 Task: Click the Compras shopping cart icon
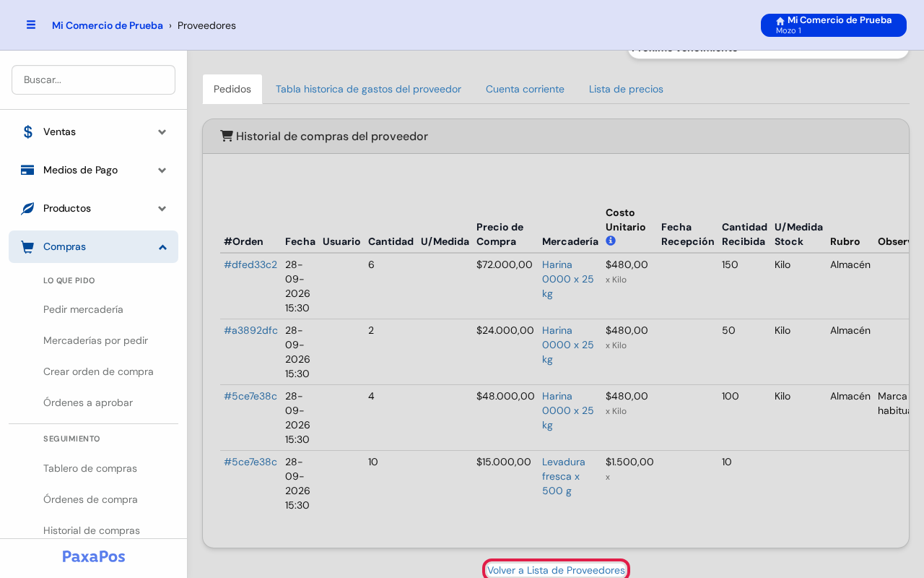coord(27,246)
